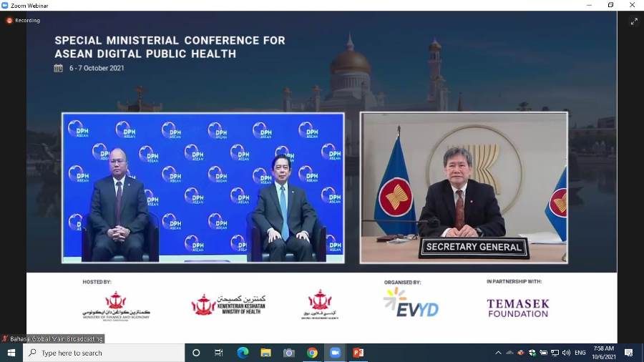
Task: Open the ENG input language selector
Action: (580, 353)
